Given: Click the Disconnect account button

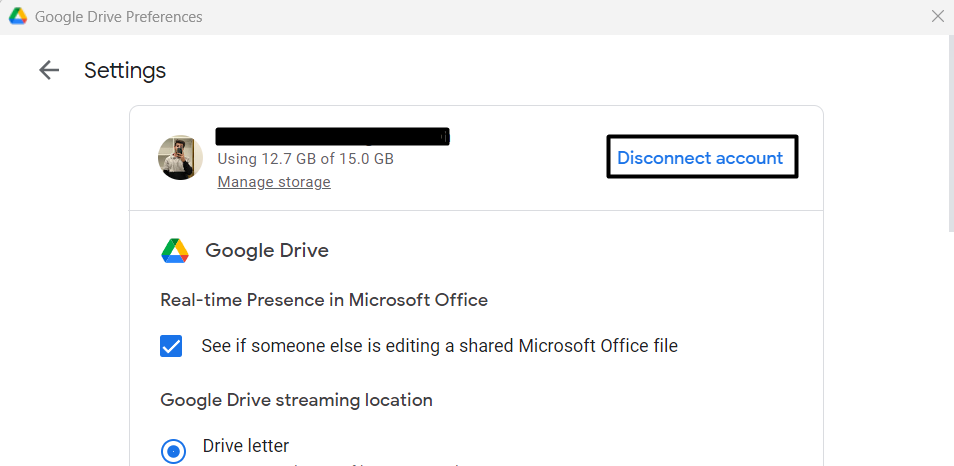Looking at the screenshot, I should [700, 158].
